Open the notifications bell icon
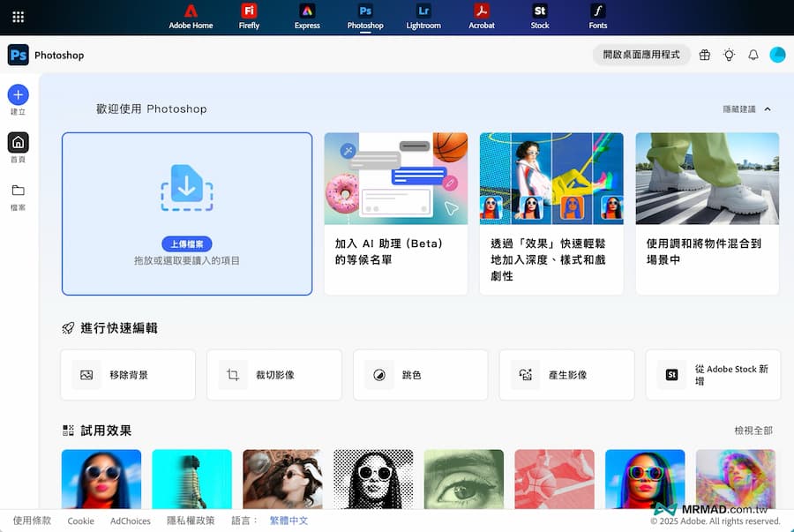Viewport: 794px width, 532px height. [753, 55]
